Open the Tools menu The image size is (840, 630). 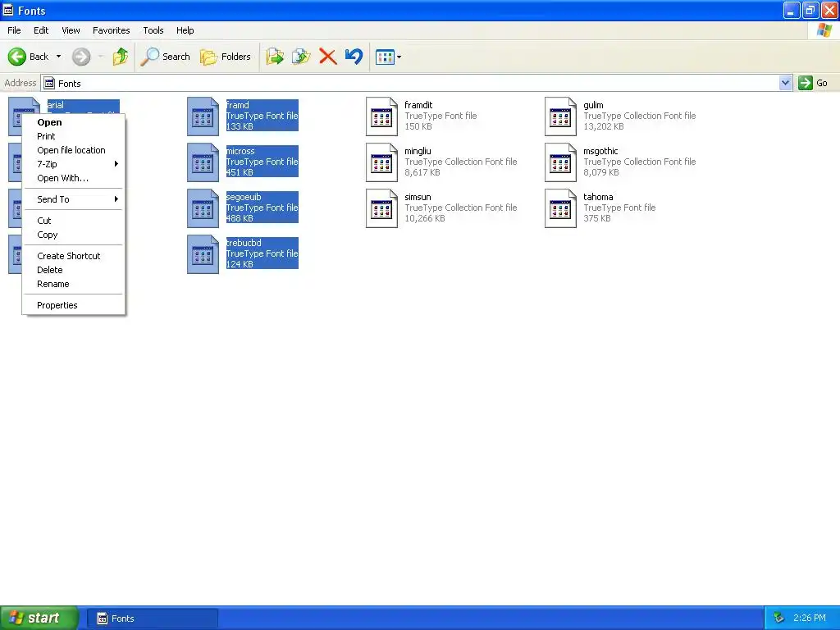(x=153, y=30)
